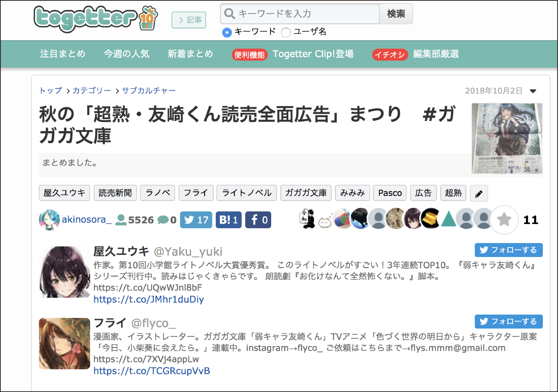Click 屋久ユウキ profile picture
The height and width of the screenshot is (392, 558).
tap(64, 272)
